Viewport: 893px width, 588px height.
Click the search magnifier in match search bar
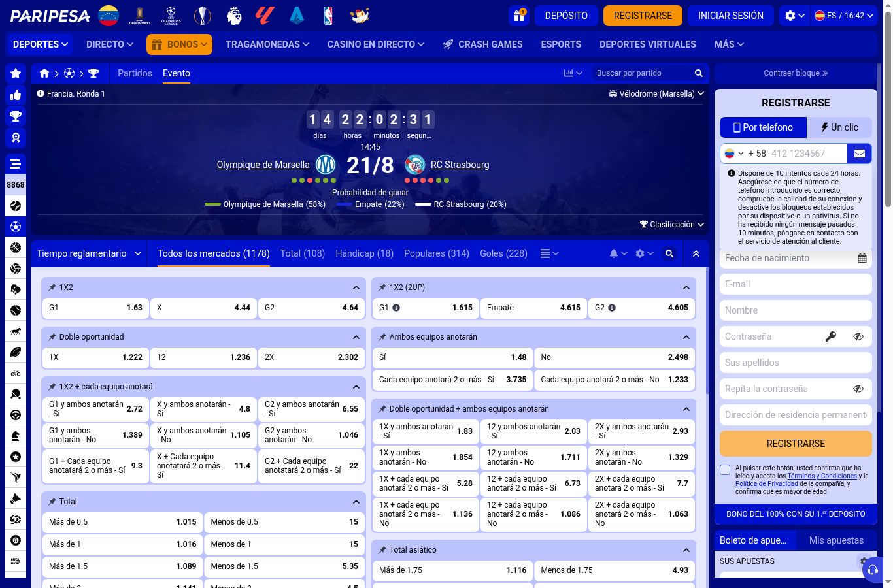pyautogui.click(x=698, y=73)
